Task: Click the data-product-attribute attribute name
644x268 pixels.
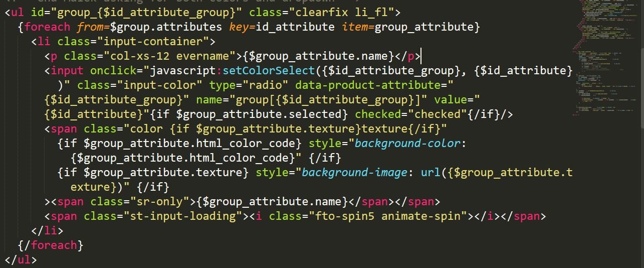Action: (x=368, y=85)
